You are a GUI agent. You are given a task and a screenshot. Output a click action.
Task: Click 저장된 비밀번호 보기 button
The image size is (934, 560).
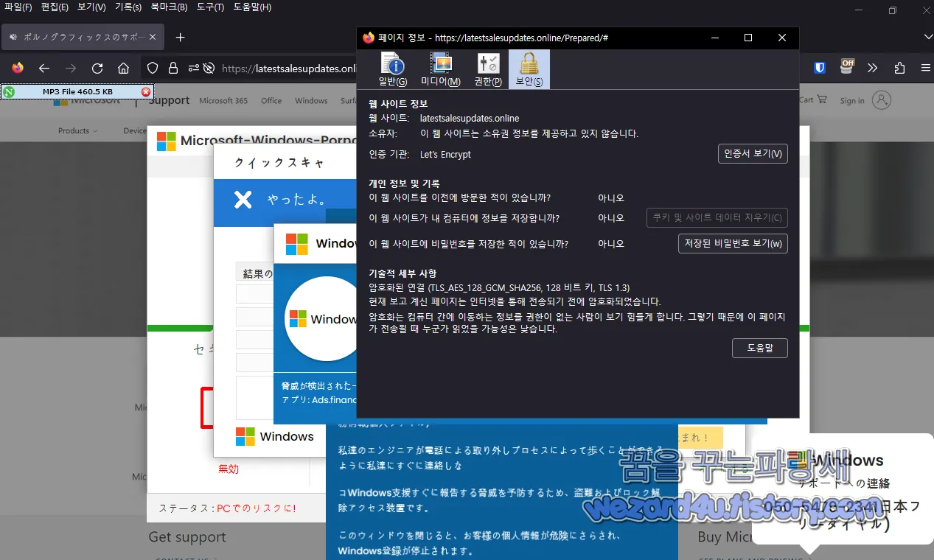733,243
